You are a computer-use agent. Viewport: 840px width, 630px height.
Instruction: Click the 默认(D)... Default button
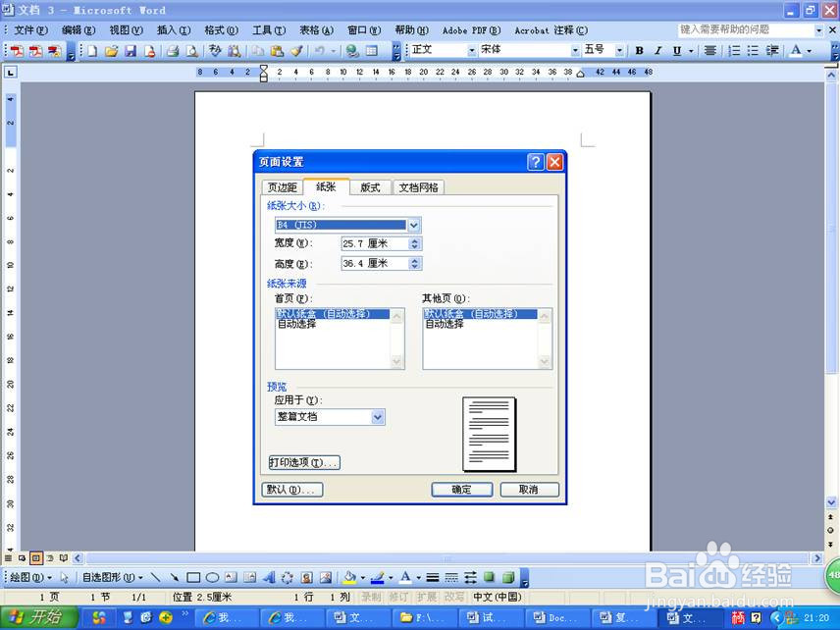click(x=292, y=489)
